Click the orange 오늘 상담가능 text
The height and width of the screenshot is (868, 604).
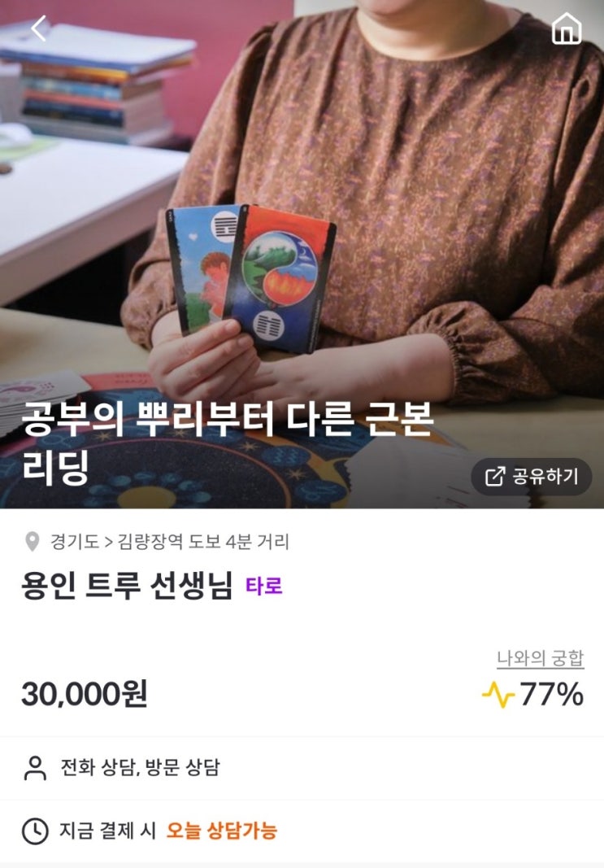pyautogui.click(x=221, y=831)
